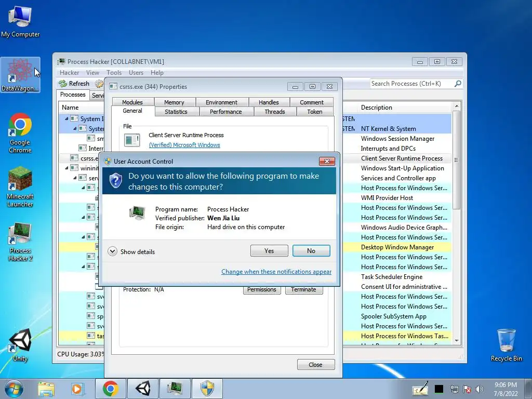Switch to the Statistics tab
Screen dimensions: 532x399
coord(176,112)
